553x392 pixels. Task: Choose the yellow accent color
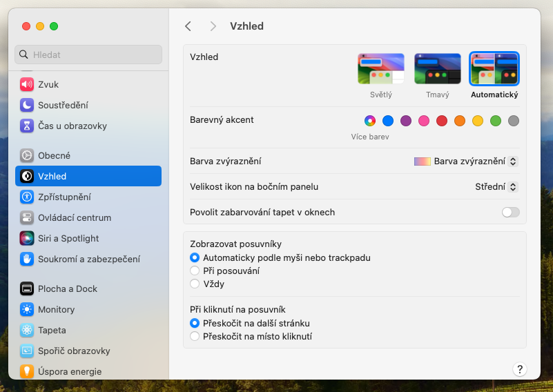[478, 121]
